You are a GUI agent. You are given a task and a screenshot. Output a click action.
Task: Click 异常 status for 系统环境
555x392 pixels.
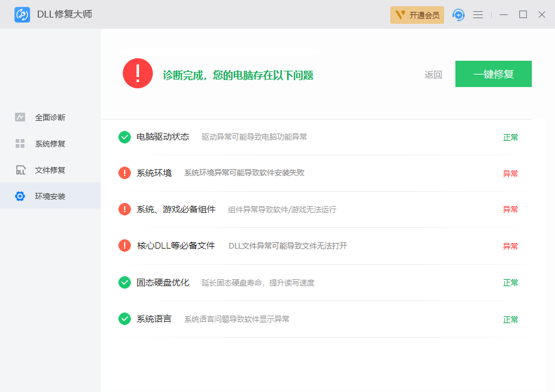tap(510, 173)
